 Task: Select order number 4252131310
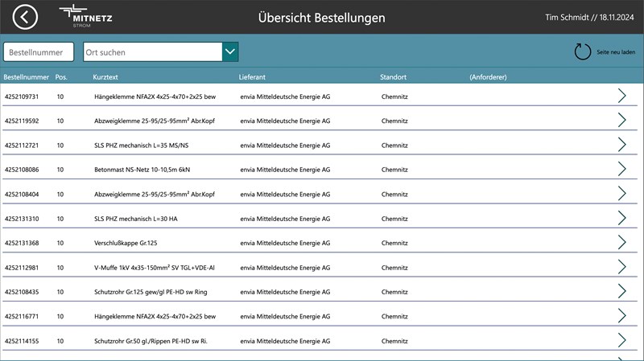pyautogui.click(x=22, y=219)
